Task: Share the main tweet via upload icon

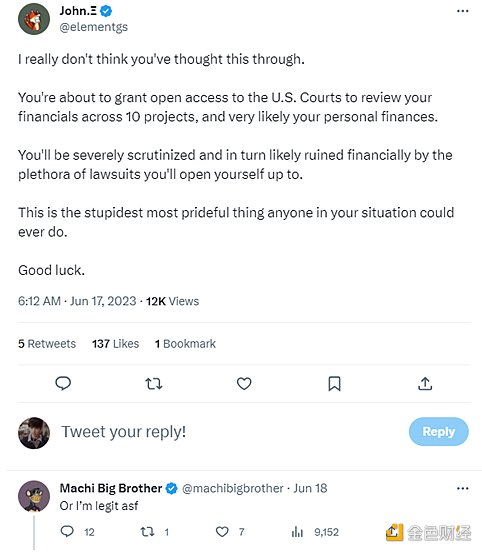Action: (x=425, y=383)
